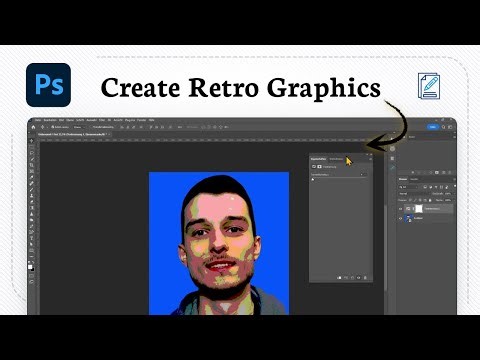480x360 pixels.
Task: Select the Pen tool
Action: point(32,226)
